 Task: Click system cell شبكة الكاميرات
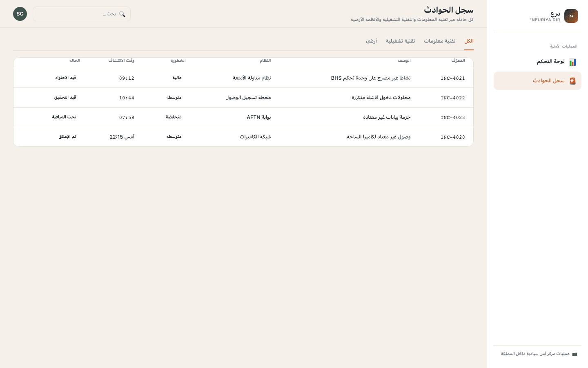255,137
